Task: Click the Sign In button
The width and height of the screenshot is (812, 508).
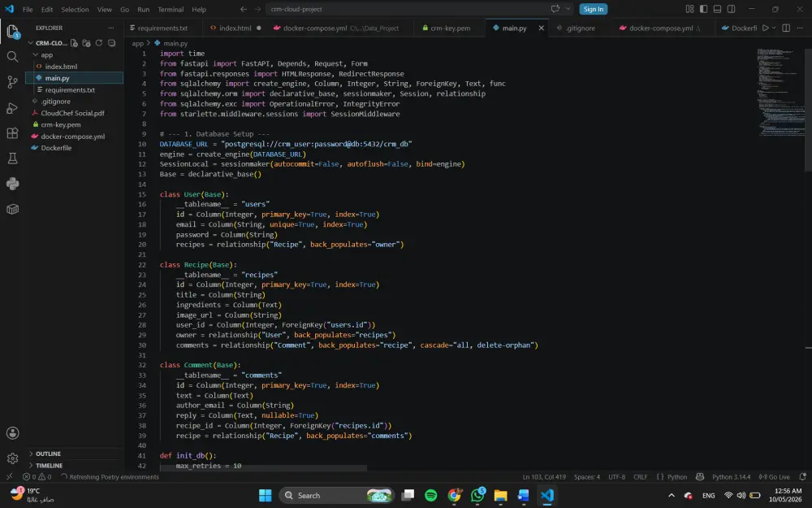Action: coord(593,9)
